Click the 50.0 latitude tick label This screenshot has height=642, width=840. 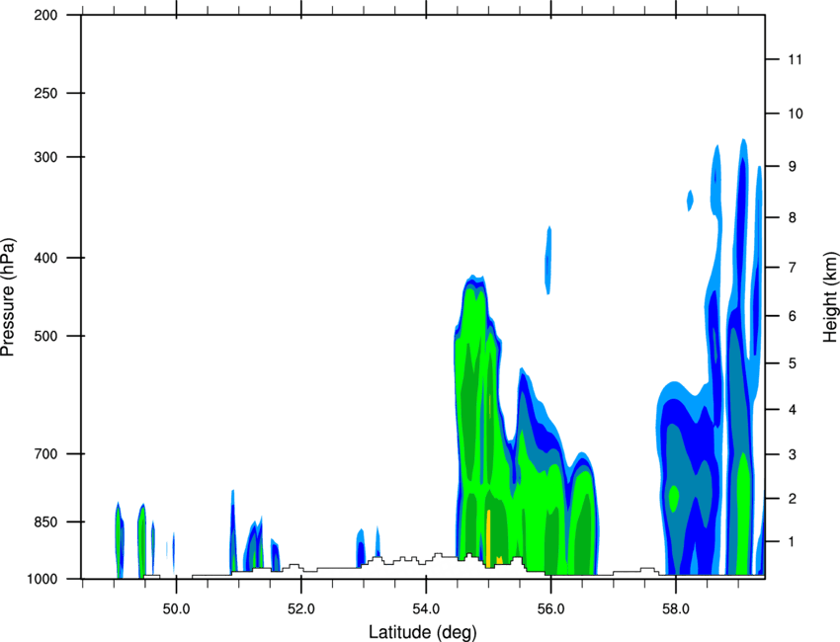(176, 609)
